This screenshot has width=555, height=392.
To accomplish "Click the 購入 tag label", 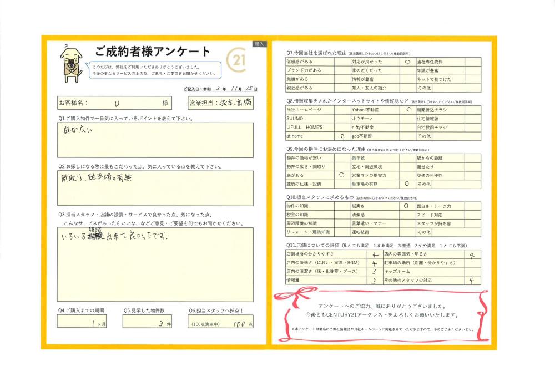I will (x=259, y=43).
